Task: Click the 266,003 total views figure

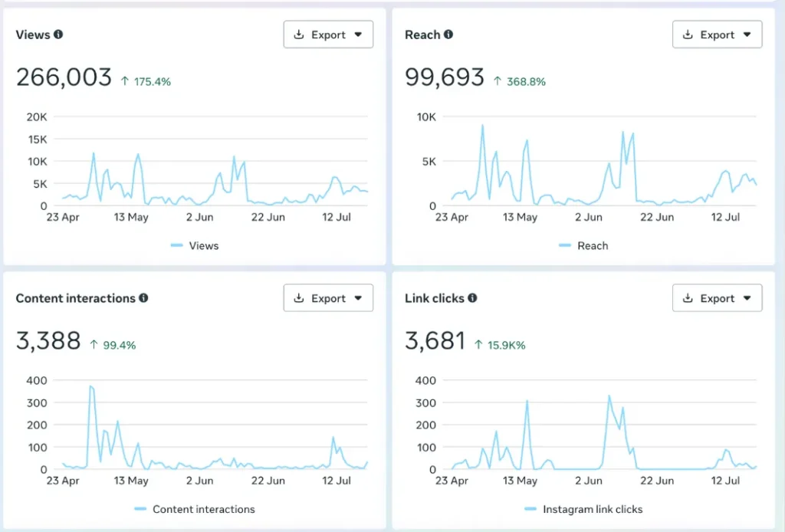Action: [x=64, y=77]
